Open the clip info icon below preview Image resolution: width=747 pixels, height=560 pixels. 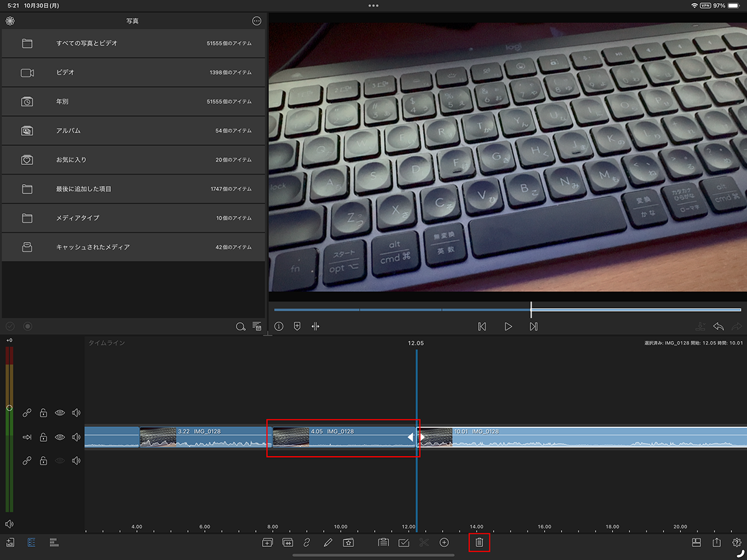pyautogui.click(x=279, y=327)
